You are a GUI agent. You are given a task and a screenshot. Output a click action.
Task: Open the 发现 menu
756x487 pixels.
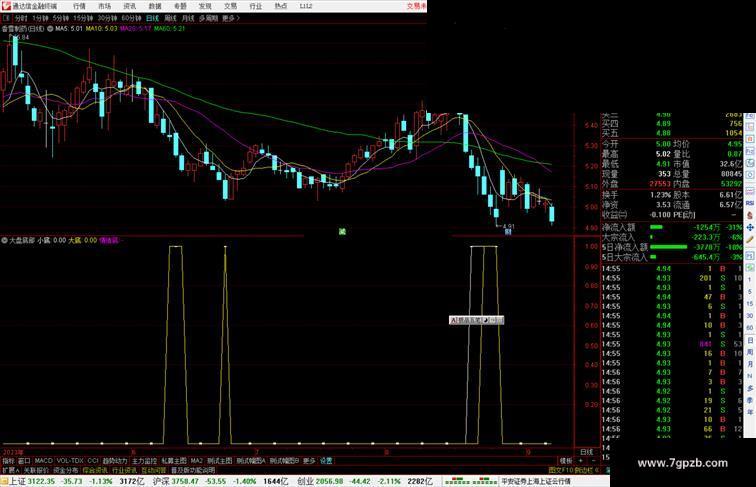[205, 6]
